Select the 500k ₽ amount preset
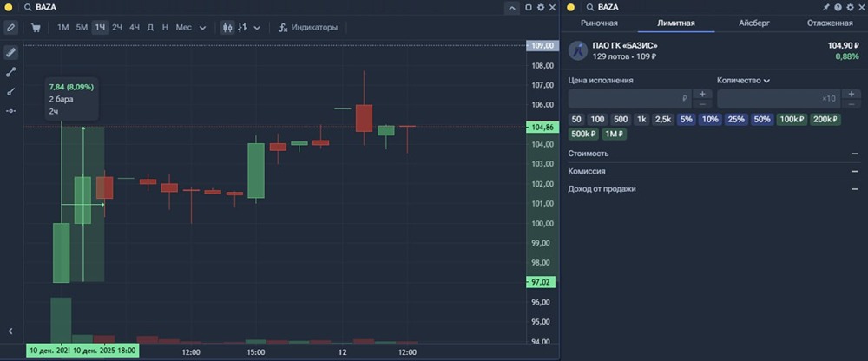Screen dimensions: 868x361 584,134
